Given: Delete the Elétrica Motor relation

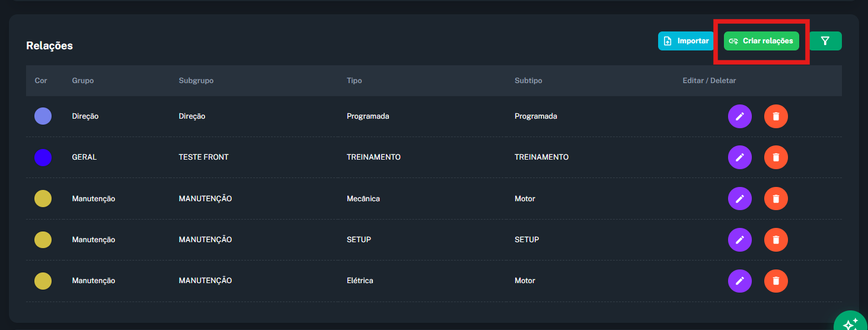Looking at the screenshot, I should pos(776,281).
